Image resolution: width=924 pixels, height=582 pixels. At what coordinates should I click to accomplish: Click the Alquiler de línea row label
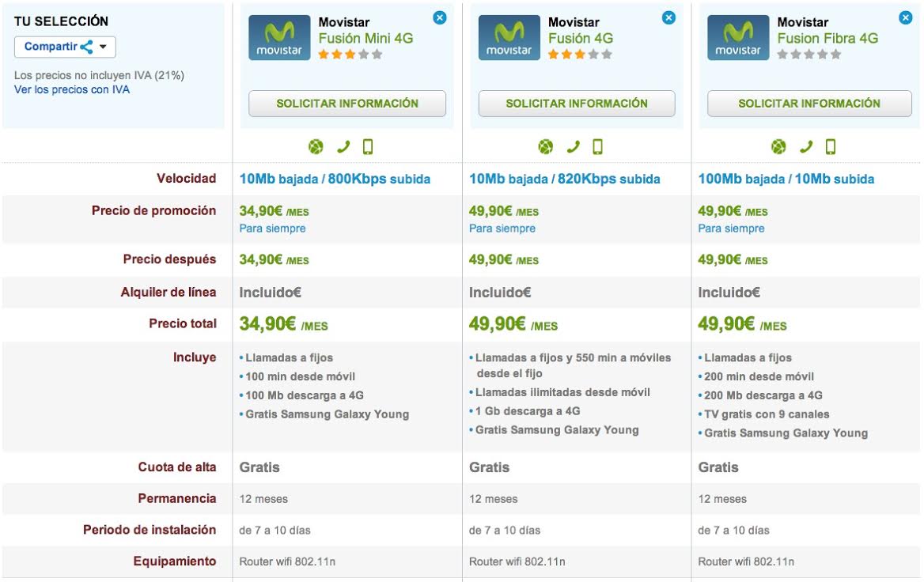click(x=169, y=292)
